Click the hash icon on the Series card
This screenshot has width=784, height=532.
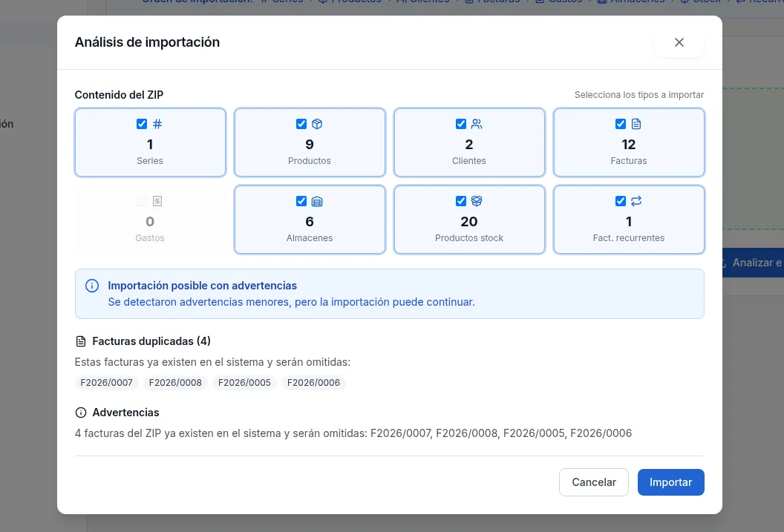(x=157, y=124)
